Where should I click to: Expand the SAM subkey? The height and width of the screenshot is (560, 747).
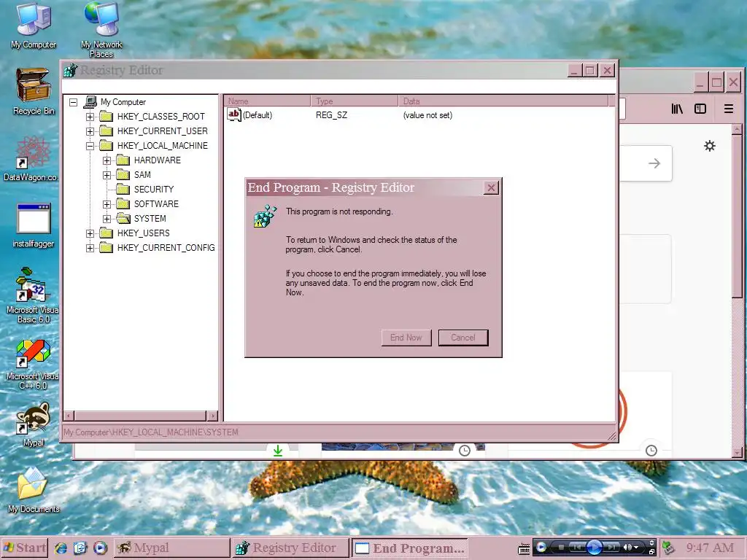(107, 175)
